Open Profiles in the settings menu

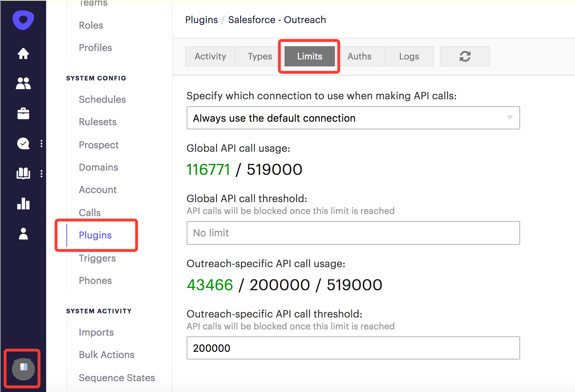click(x=95, y=48)
